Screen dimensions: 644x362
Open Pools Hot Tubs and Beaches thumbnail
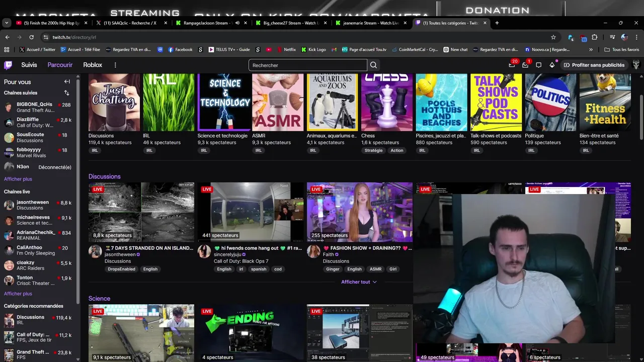pyautogui.click(x=441, y=103)
